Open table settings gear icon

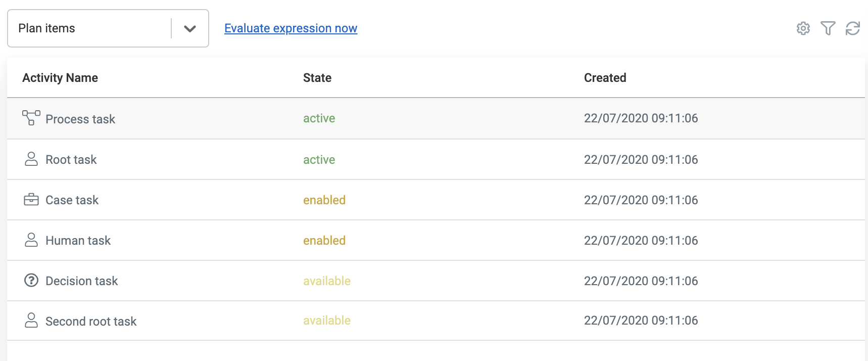pyautogui.click(x=803, y=28)
